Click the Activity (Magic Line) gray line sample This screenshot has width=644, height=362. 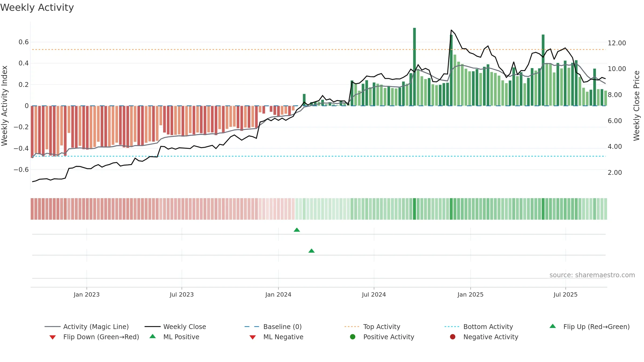[x=52, y=327]
